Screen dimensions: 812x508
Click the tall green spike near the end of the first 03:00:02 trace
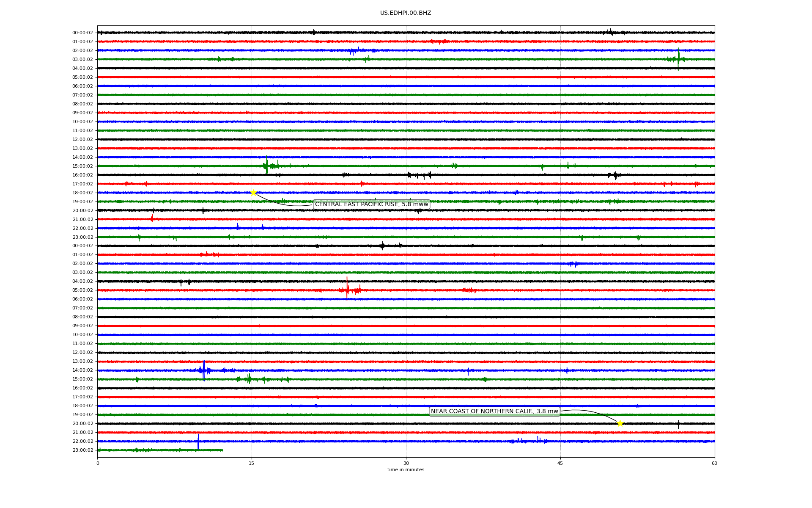point(678,58)
